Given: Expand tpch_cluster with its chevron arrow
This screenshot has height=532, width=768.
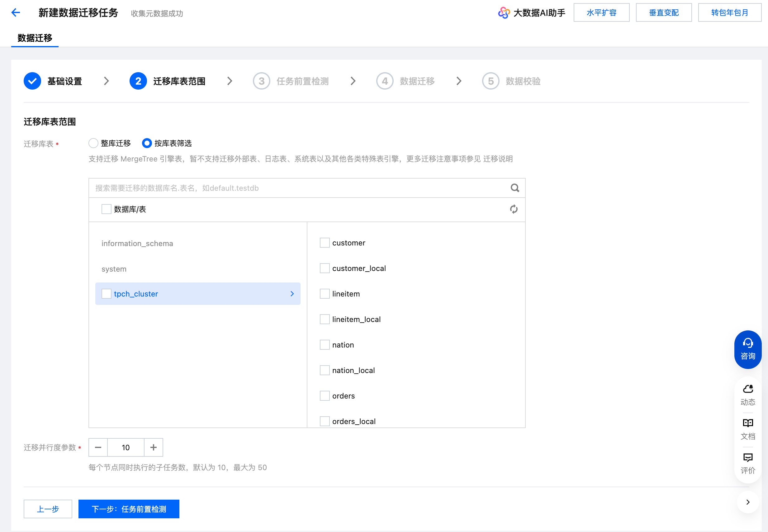Looking at the screenshot, I should point(292,294).
